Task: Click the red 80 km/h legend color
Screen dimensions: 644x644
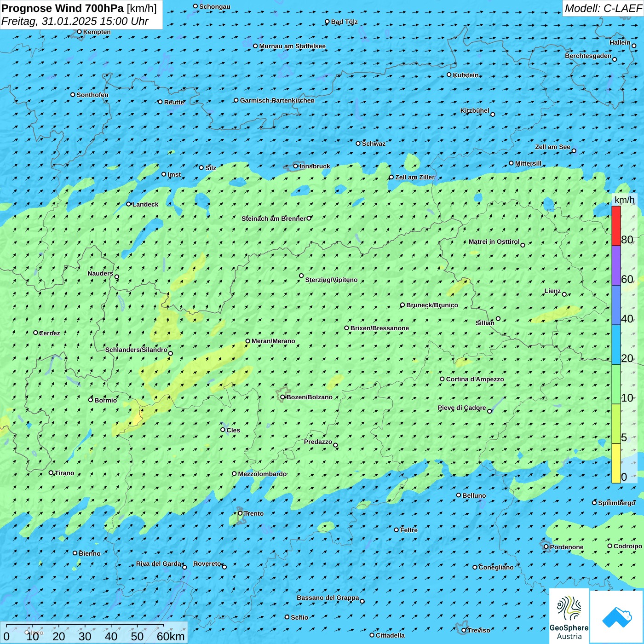Action: click(616, 226)
